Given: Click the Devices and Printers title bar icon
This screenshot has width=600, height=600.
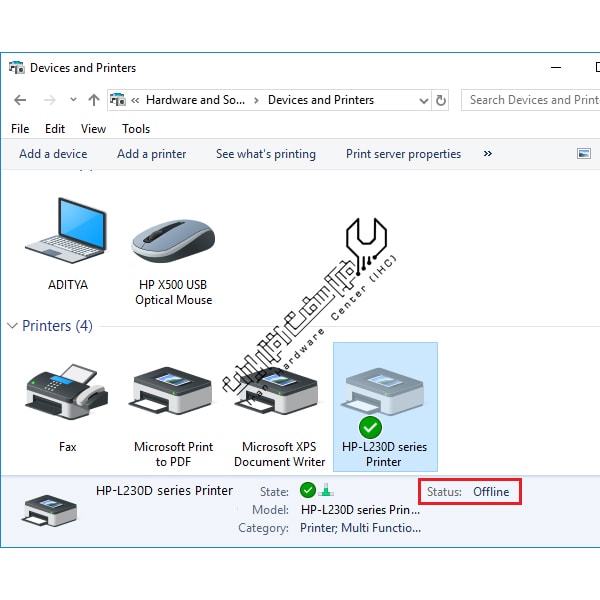Looking at the screenshot, I should click(x=16, y=68).
